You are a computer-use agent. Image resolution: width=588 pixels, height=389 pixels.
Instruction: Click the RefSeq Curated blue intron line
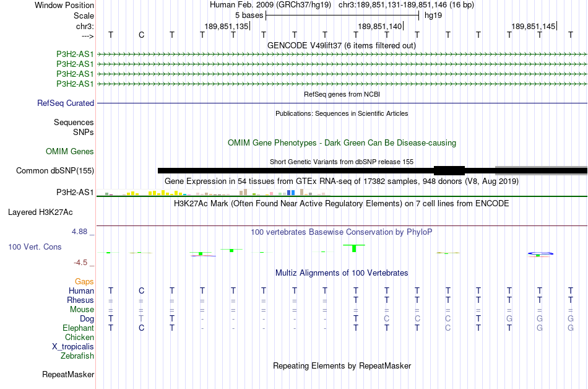click(x=342, y=103)
